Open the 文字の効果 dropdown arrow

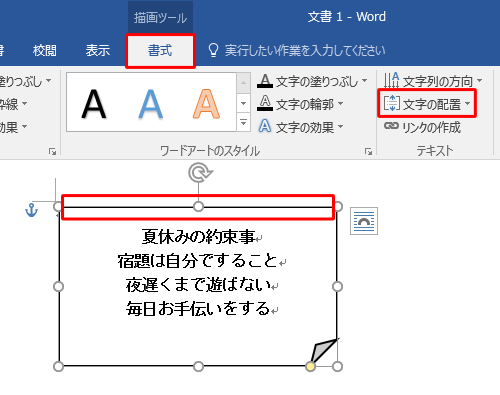340,127
